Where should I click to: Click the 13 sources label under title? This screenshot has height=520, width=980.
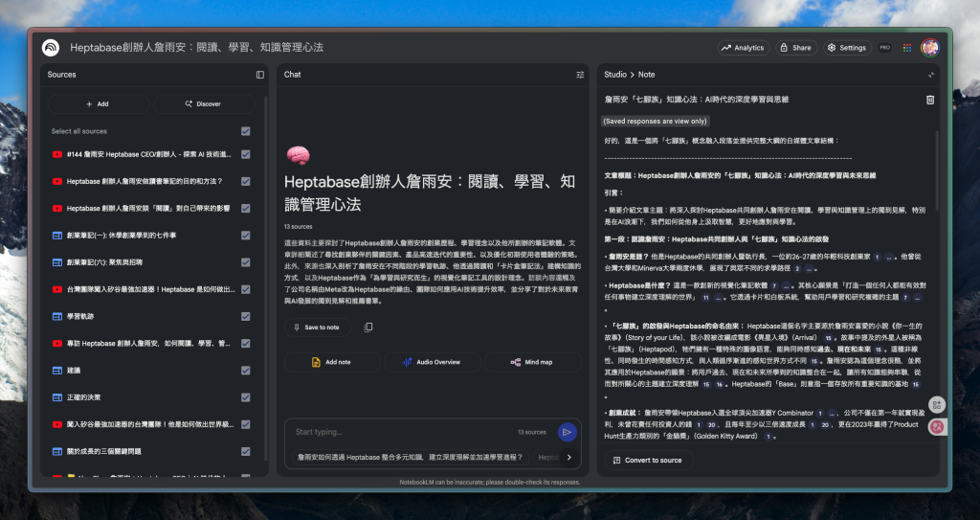pos(299,227)
